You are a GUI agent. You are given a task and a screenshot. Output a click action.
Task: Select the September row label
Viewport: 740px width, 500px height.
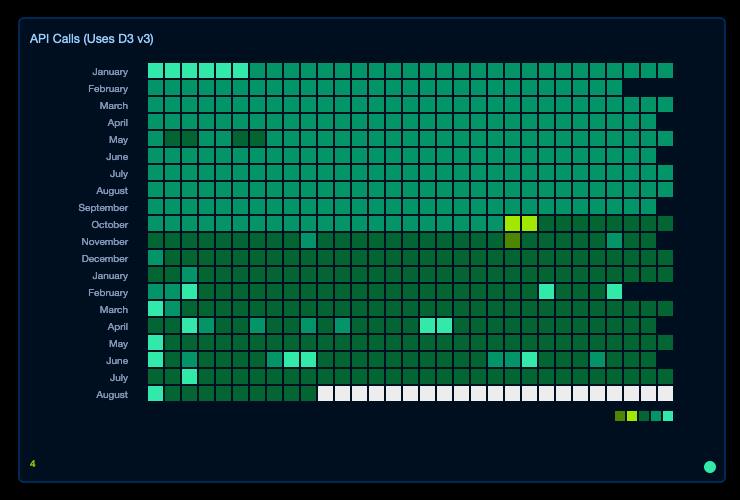103,208
